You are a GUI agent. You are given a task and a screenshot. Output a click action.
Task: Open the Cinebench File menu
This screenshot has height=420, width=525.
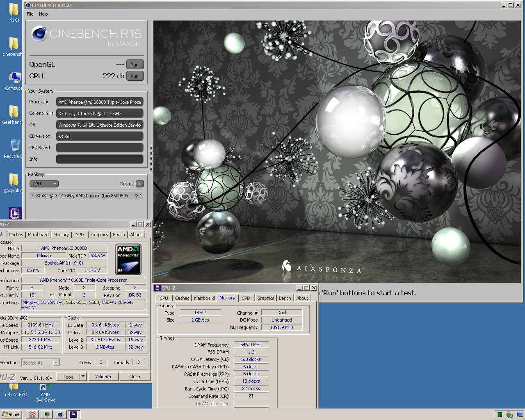[x=30, y=14]
